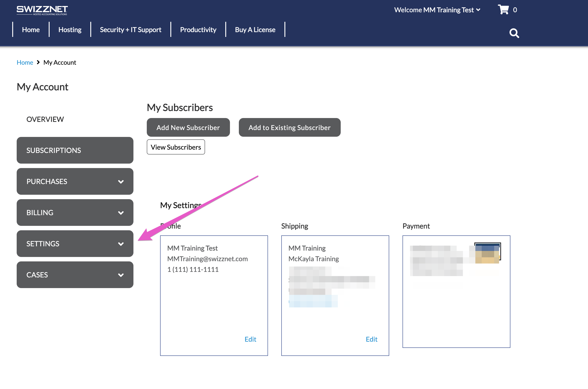Click the phone number 1 (111) 111-1111
Screen dimensions: 588x389
[x=193, y=269]
